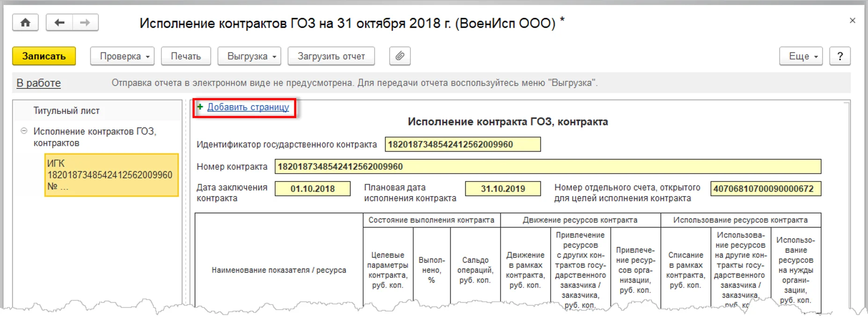Edit the Номер контракта field
The height and width of the screenshot is (320, 868).
[547, 167]
